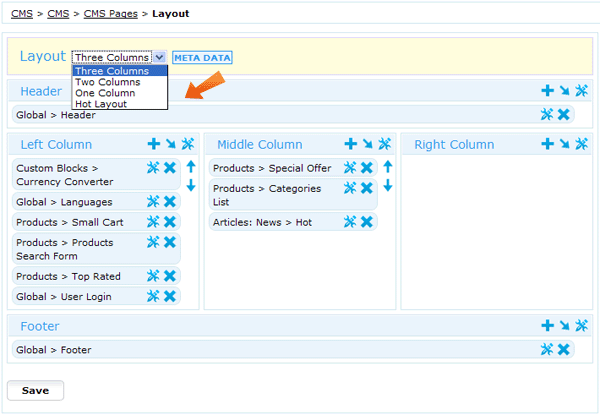The image size is (600, 415).
Task: Configure the Special Offer block
Action: (x=350, y=167)
